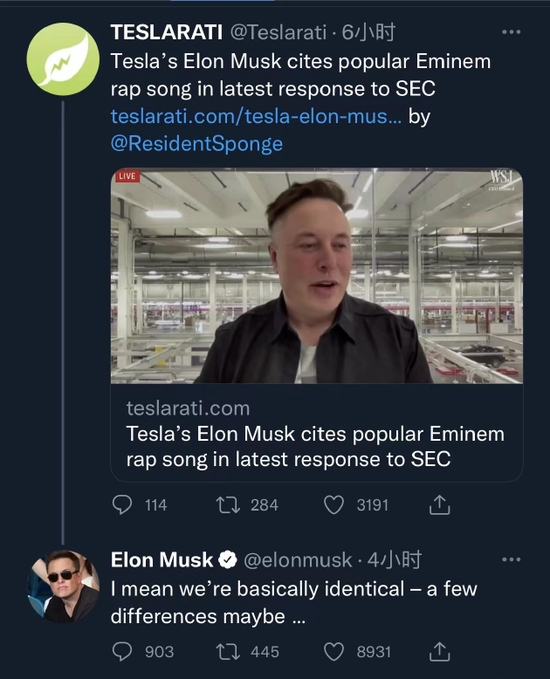Retweet Elon Musk's tweet
Viewport: 550px width, 679px height.
click(228, 651)
